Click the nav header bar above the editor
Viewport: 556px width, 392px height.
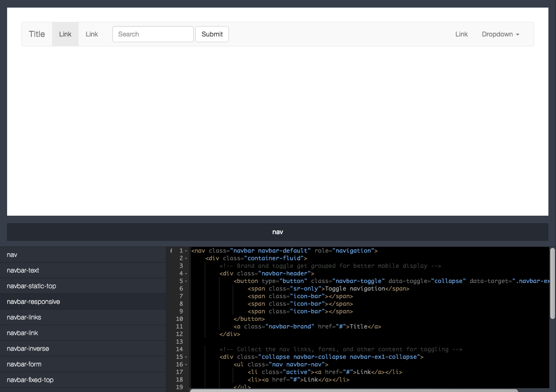coord(277,232)
